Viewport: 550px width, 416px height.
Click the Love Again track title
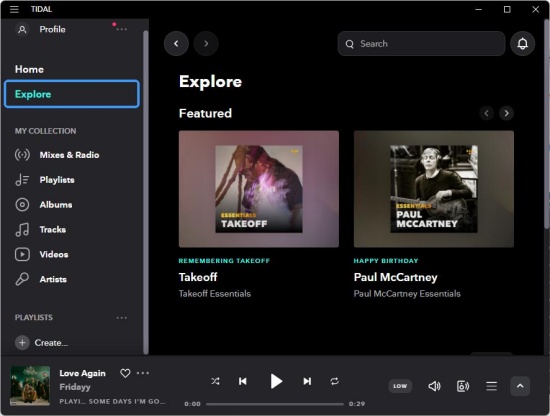click(82, 373)
